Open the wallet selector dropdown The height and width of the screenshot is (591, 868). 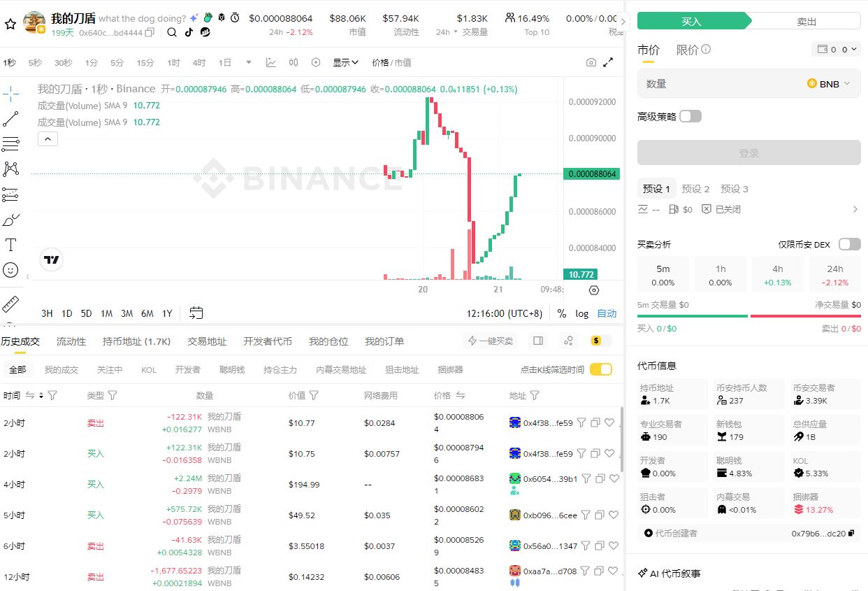(836, 50)
